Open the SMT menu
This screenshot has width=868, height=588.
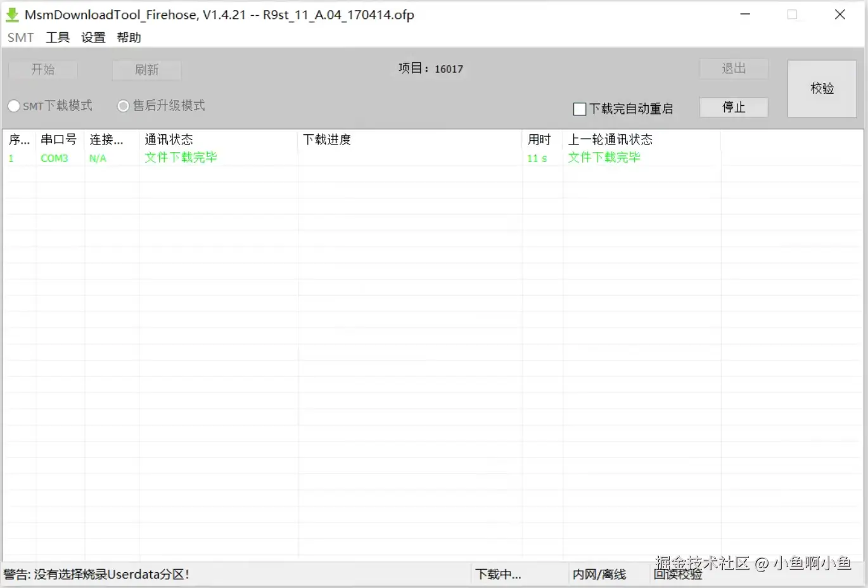(x=20, y=37)
